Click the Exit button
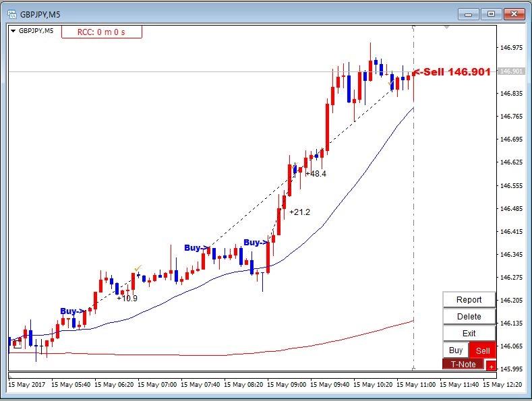Image resolution: width=532 pixels, height=401 pixels. 469,333
